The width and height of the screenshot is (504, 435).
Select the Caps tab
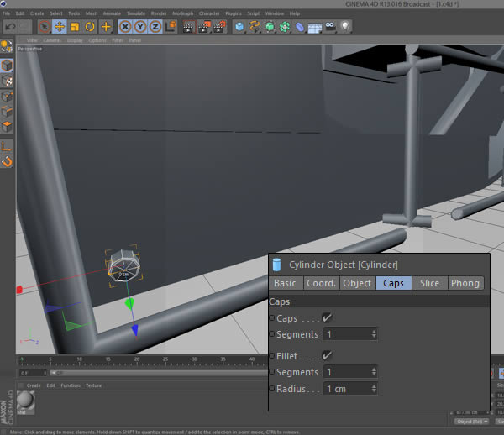click(393, 283)
